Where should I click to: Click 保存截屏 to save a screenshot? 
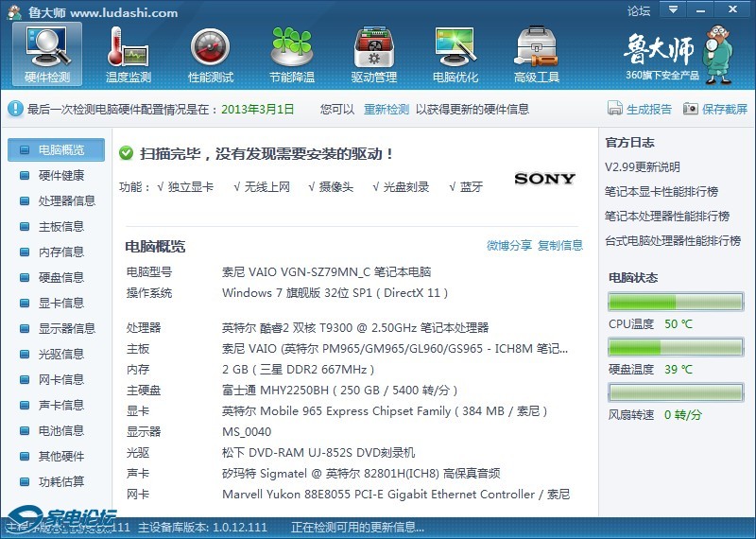tap(715, 110)
